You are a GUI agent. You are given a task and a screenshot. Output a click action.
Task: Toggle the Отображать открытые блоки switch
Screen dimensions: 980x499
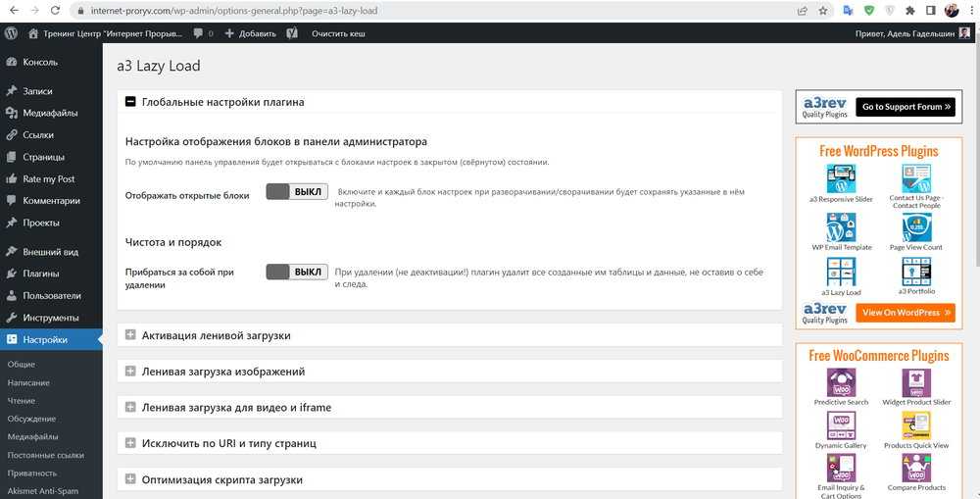click(x=296, y=192)
